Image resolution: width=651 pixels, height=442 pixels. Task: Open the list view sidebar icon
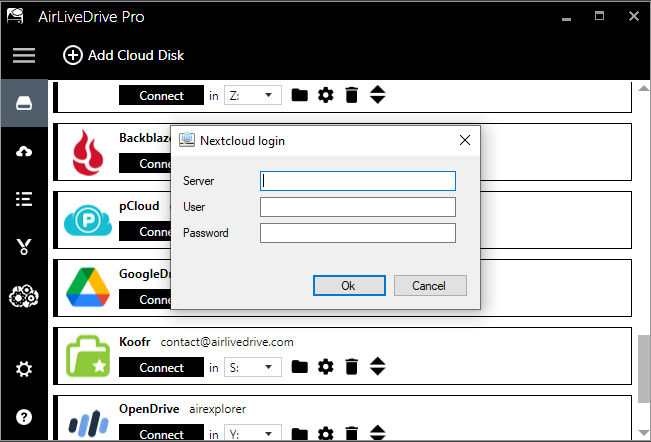point(24,199)
